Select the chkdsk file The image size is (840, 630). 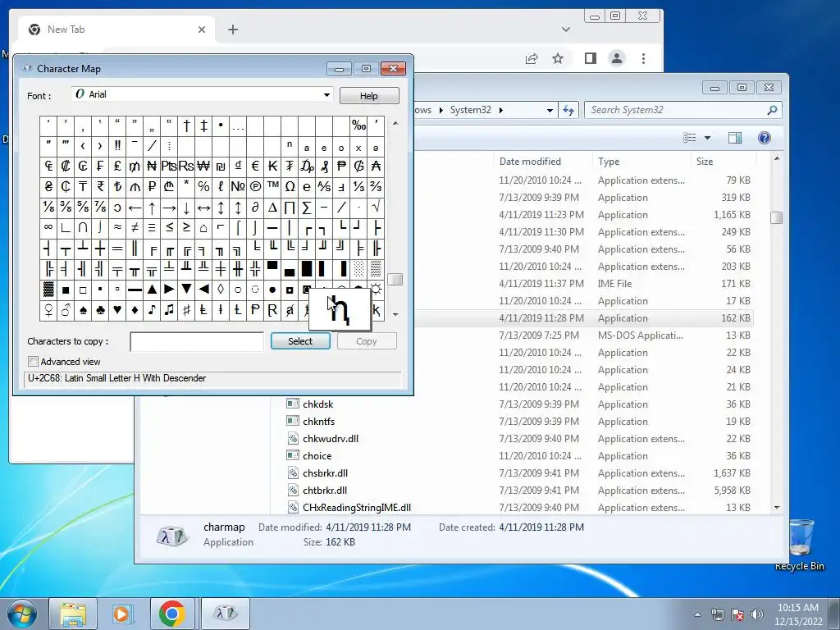317,404
